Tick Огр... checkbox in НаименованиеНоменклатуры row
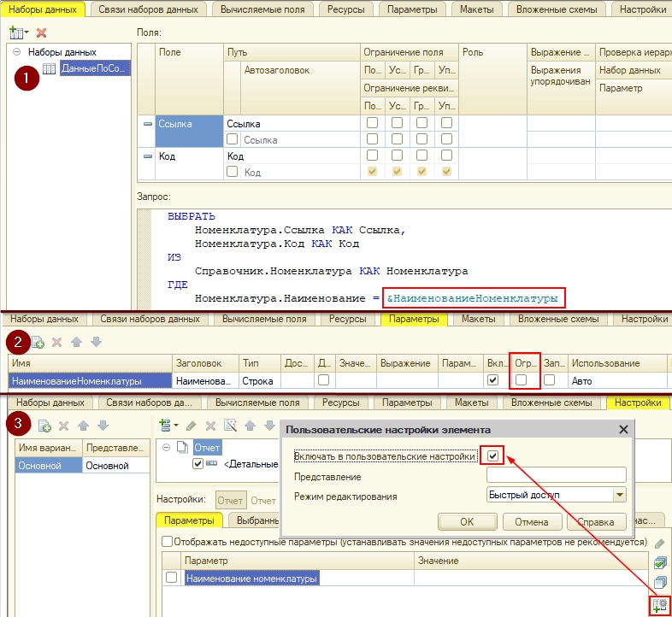Viewport: 672px width, 617px height. [522, 380]
